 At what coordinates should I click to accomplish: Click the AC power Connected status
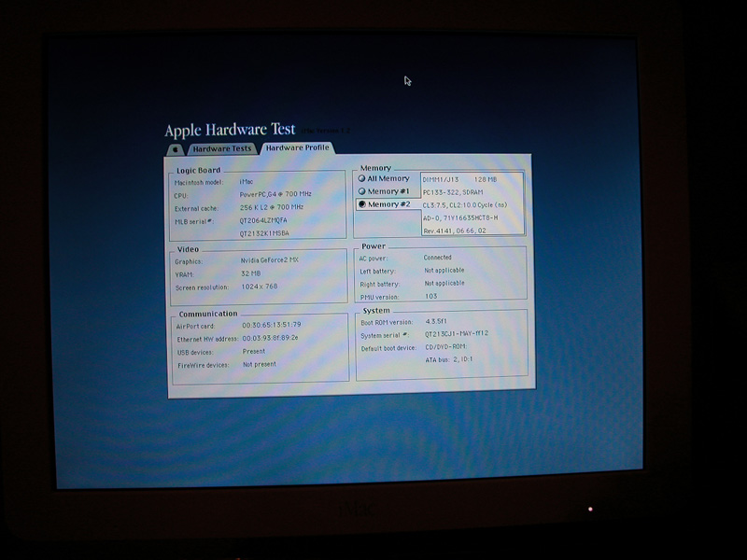(438, 258)
